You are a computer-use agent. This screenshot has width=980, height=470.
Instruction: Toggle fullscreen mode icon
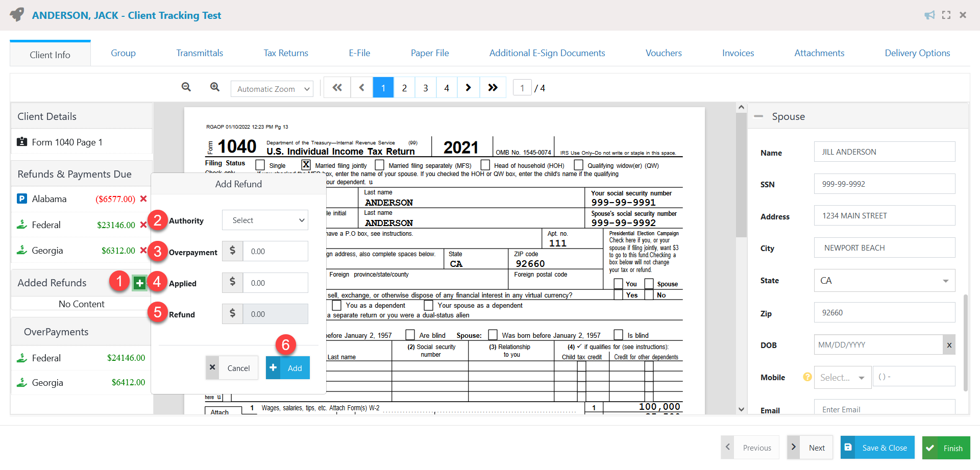(x=946, y=15)
